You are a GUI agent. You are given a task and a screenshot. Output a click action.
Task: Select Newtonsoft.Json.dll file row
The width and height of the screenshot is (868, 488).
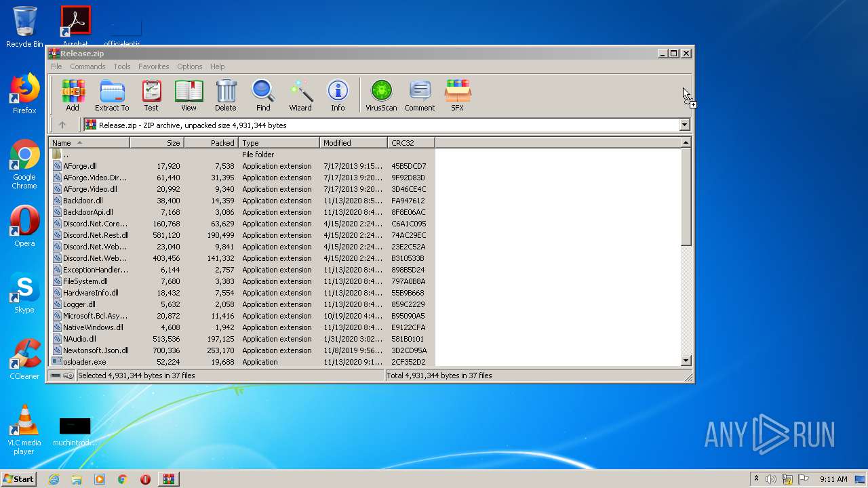click(241, 350)
